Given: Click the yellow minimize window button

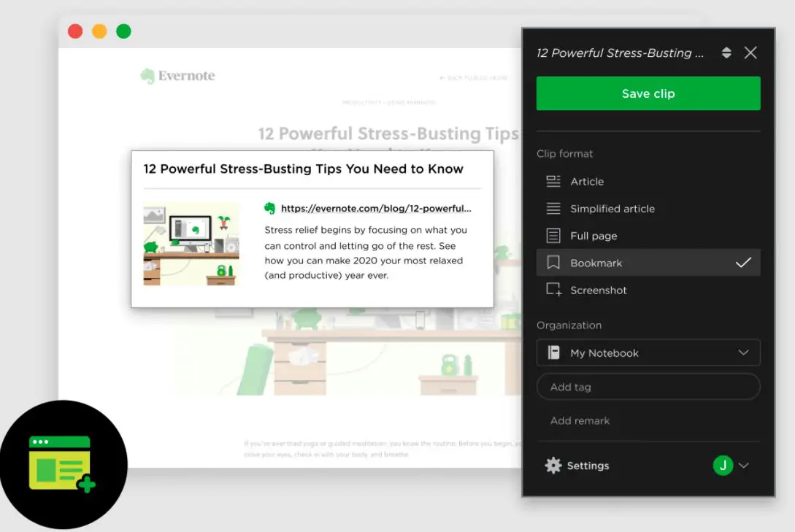Looking at the screenshot, I should (99, 31).
